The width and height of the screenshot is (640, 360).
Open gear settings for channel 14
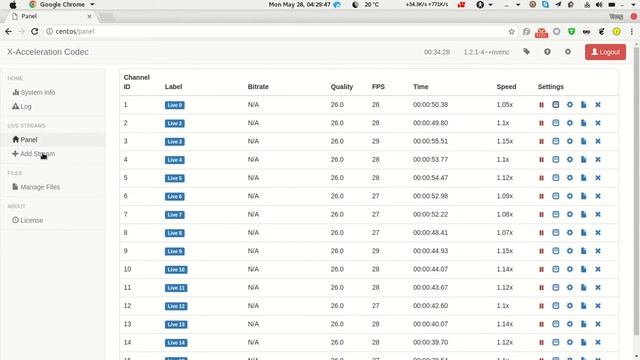point(570,342)
